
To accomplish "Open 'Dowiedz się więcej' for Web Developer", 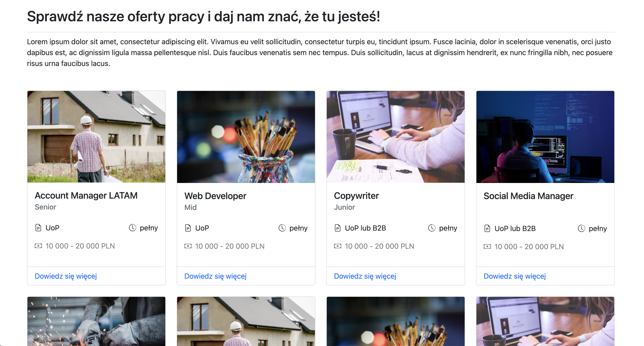I will coord(215,276).
